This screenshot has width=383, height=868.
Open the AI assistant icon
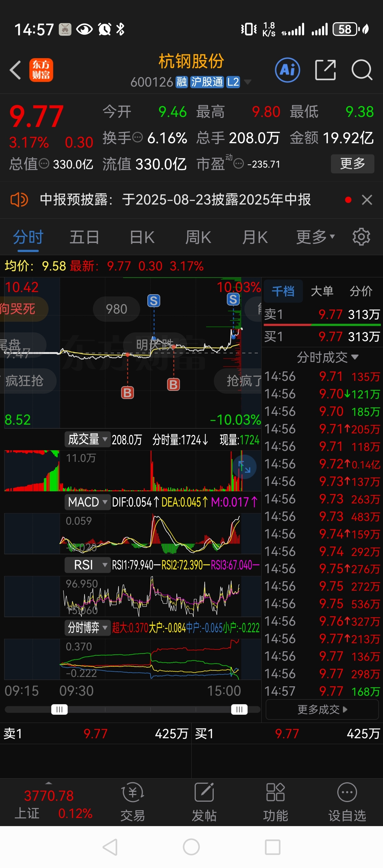pos(287,70)
